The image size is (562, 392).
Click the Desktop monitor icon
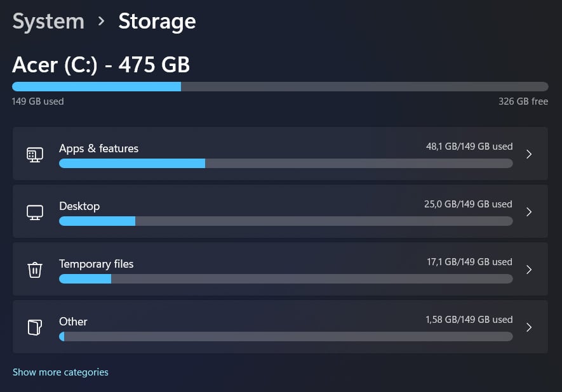[x=35, y=212]
